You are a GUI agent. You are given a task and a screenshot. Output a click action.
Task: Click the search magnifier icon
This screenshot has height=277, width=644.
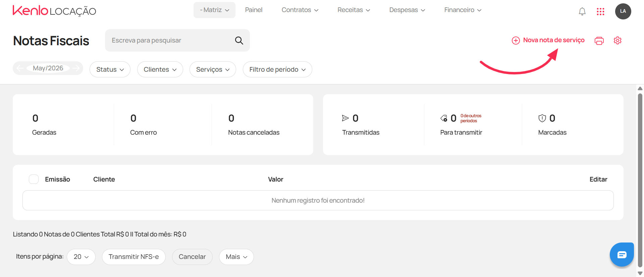pos(239,41)
